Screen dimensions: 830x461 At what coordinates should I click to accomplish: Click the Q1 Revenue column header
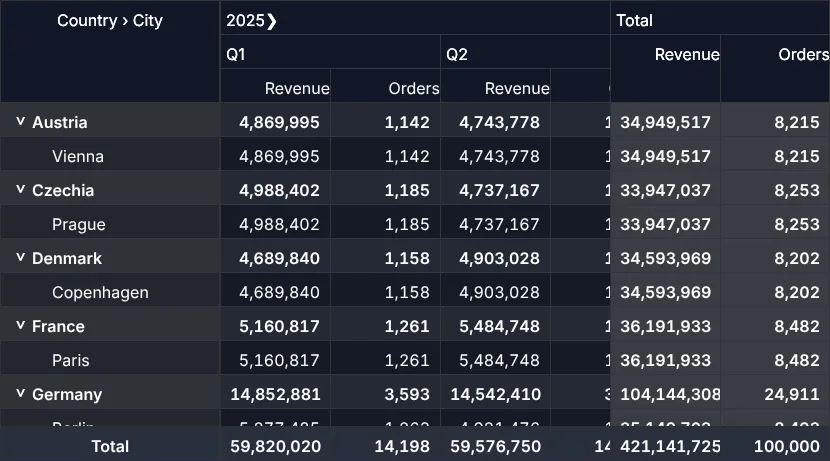pos(275,88)
